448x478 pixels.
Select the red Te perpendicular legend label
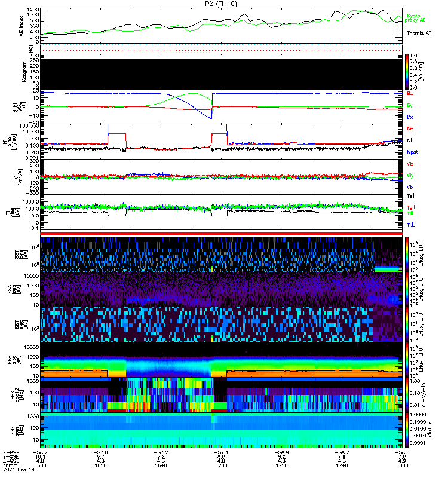click(x=411, y=207)
